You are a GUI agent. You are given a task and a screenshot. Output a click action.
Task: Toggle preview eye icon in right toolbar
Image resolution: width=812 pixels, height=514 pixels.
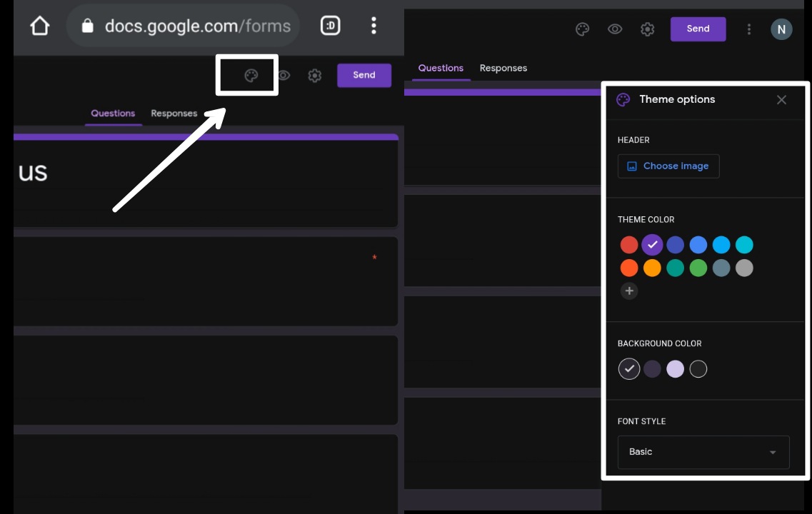pyautogui.click(x=615, y=29)
